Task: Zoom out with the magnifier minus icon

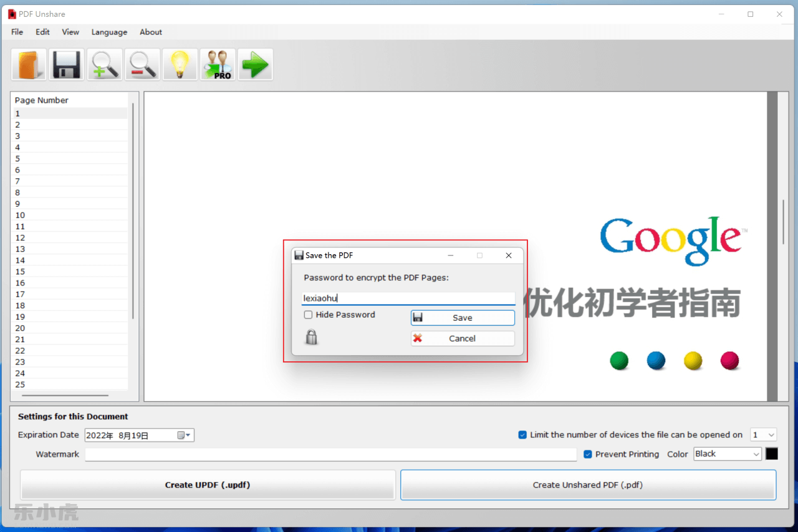Action: 143,65
